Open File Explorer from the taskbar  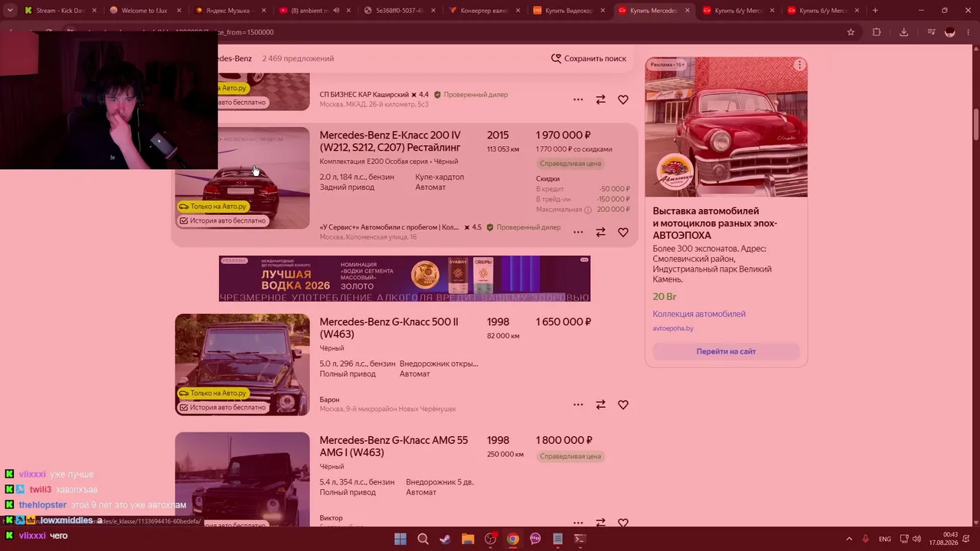[x=468, y=539]
